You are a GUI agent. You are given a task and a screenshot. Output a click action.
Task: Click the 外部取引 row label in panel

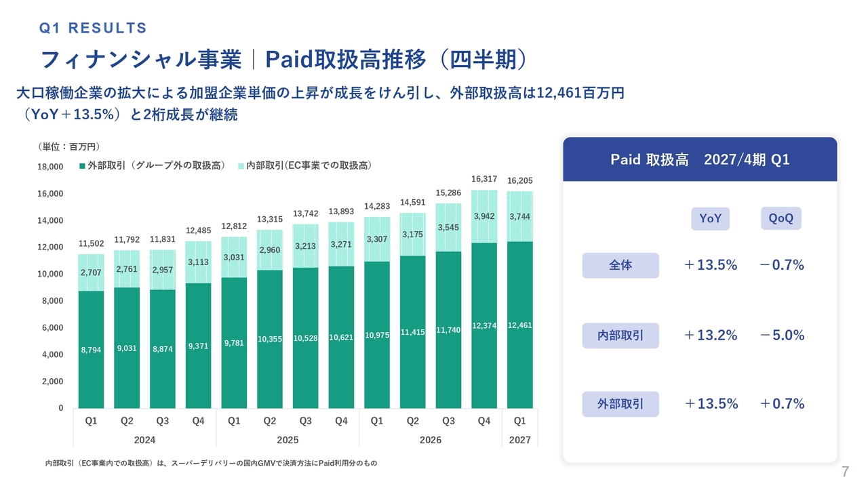(x=620, y=404)
